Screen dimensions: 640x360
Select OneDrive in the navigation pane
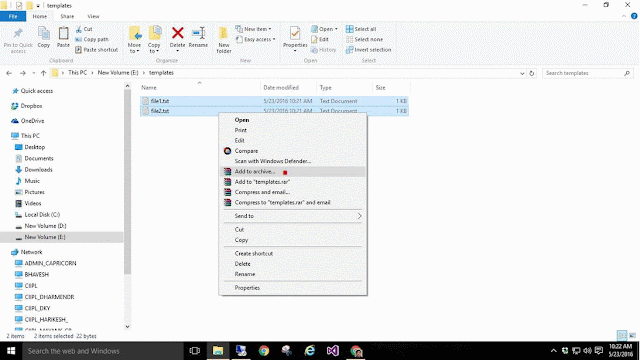point(32,121)
